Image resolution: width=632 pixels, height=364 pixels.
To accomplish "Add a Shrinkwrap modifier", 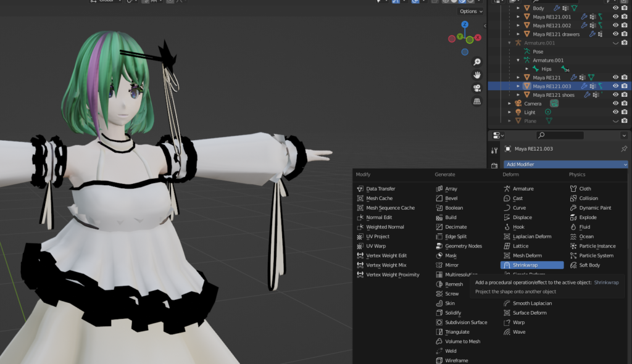I will [x=532, y=265].
